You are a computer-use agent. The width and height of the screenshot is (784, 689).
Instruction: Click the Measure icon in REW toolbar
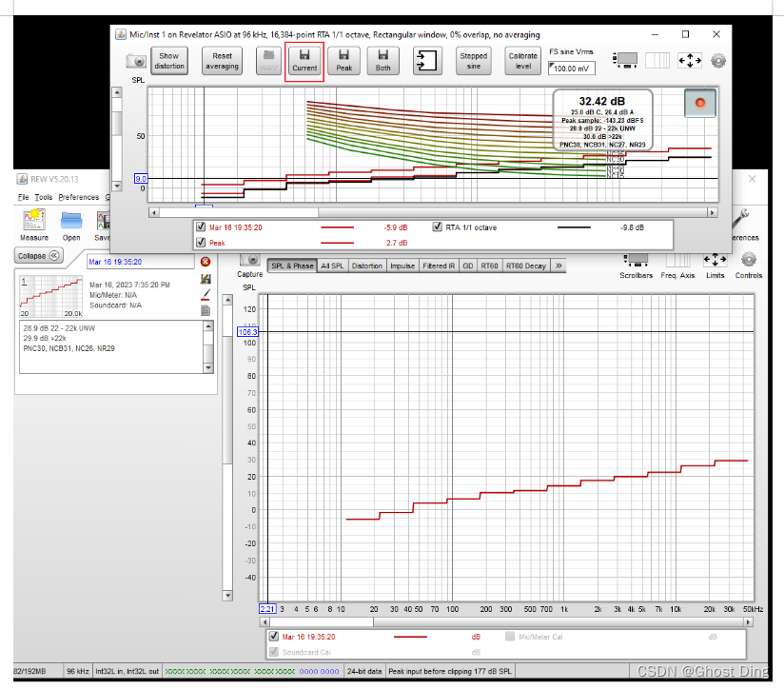[34, 225]
